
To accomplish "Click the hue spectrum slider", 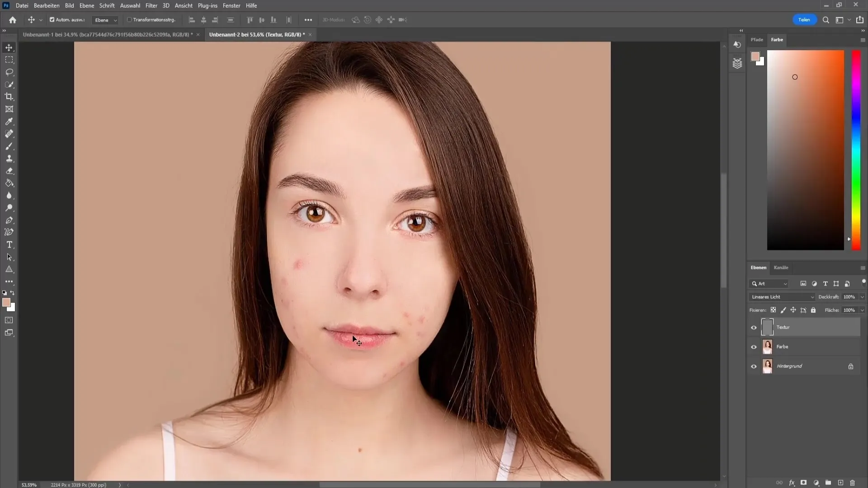I will 856,150.
